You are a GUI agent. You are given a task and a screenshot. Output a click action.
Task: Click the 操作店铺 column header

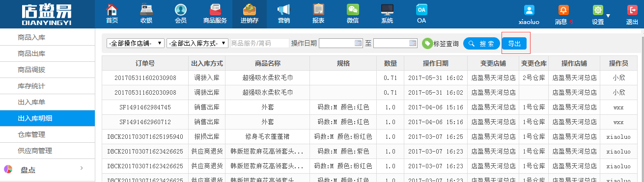point(574,63)
